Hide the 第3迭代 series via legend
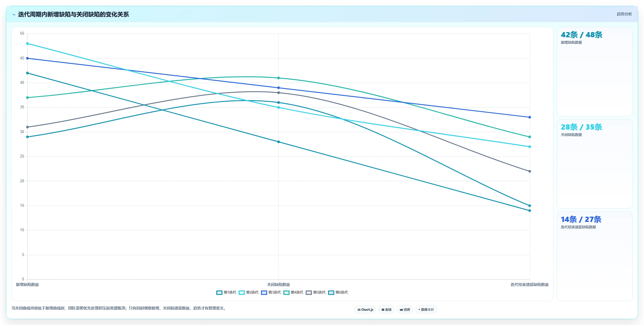 click(x=271, y=292)
